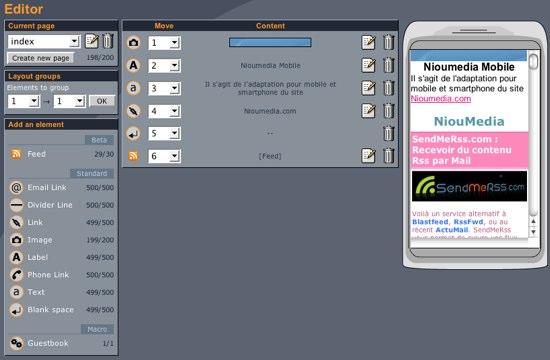The height and width of the screenshot is (360, 550).
Task: Click SendMeRss.com banner image in preview
Action: click(469, 186)
